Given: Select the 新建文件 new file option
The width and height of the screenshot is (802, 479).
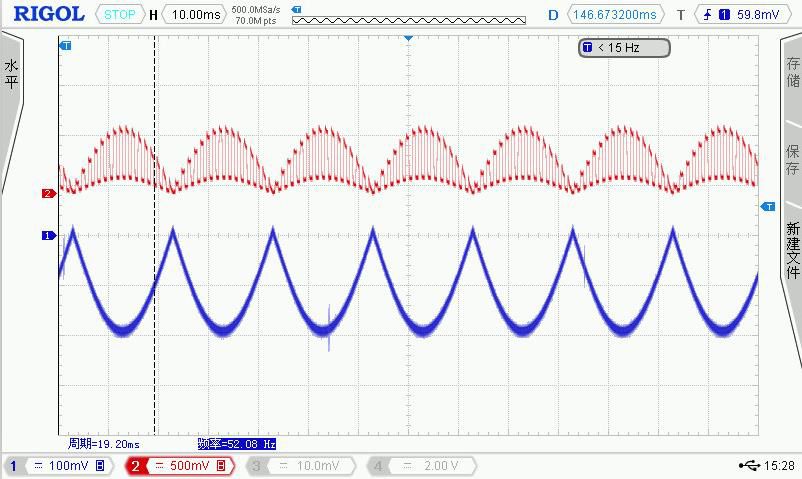Looking at the screenshot, I should tap(792, 250).
